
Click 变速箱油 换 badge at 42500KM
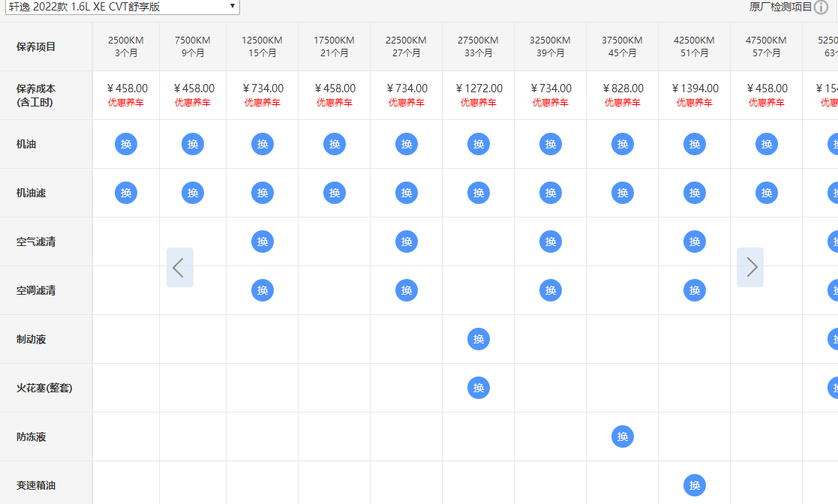(695, 485)
